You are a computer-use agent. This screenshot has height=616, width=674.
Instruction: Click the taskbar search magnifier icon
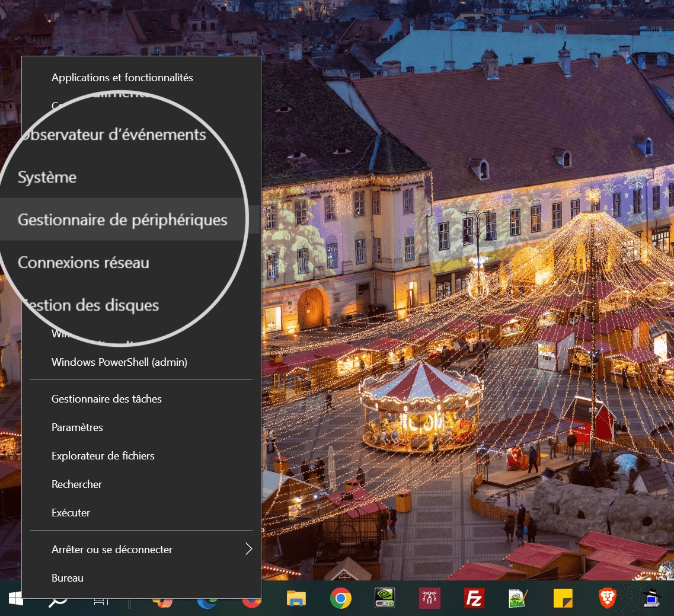pyautogui.click(x=58, y=601)
